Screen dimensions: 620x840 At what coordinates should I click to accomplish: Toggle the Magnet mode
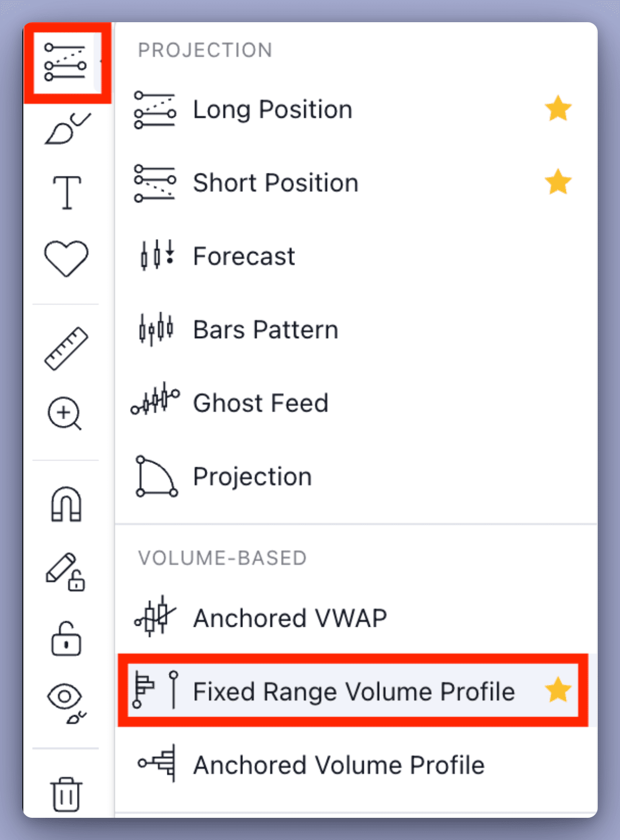point(66,504)
